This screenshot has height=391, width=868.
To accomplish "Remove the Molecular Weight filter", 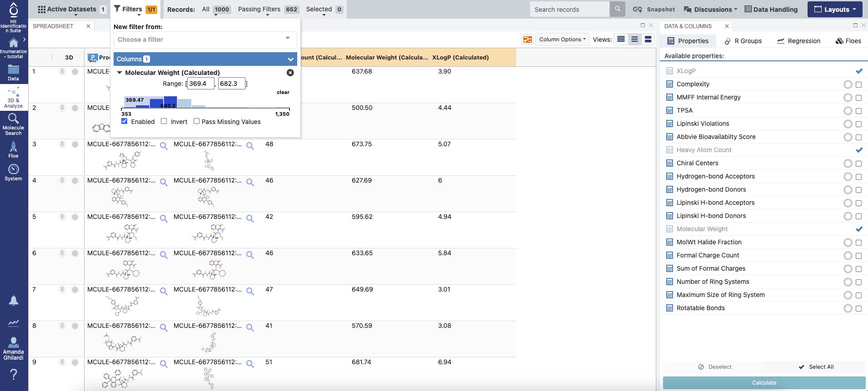I will pos(290,73).
